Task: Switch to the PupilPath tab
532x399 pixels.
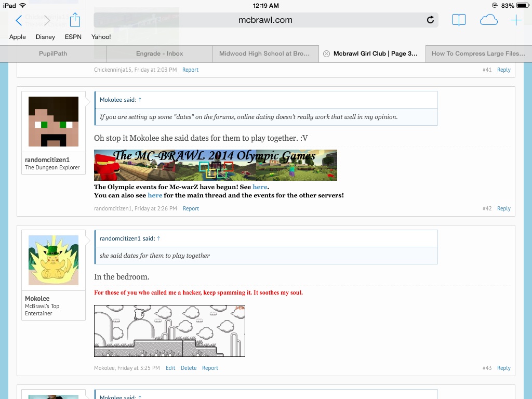Action: click(x=53, y=54)
